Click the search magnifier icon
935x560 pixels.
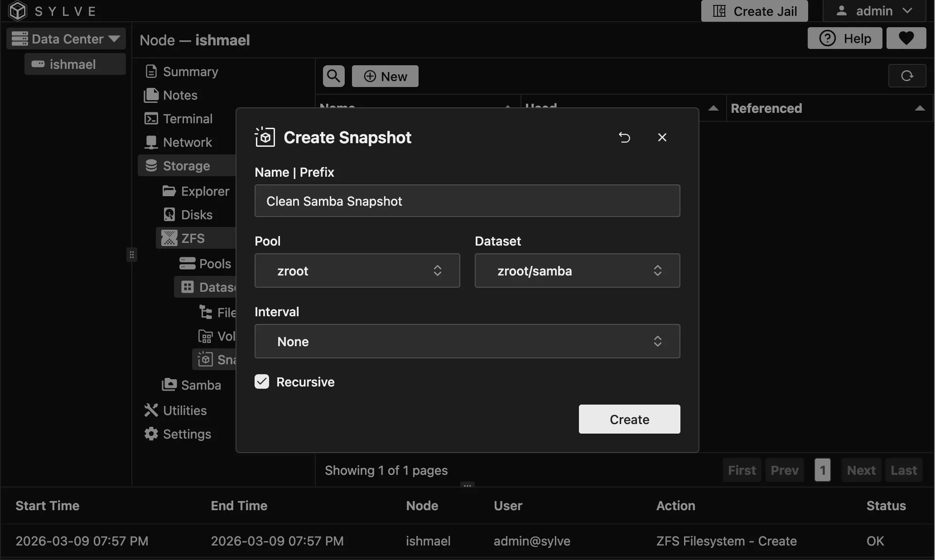pos(333,76)
